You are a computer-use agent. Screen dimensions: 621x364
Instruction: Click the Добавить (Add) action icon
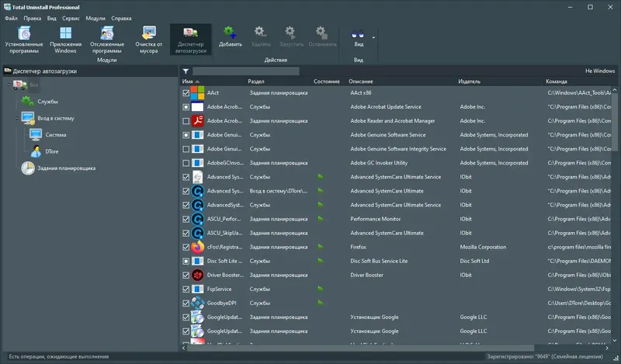[x=230, y=33]
